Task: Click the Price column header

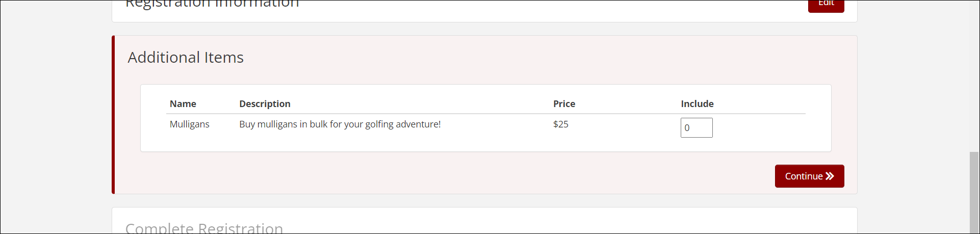Action: [564, 104]
